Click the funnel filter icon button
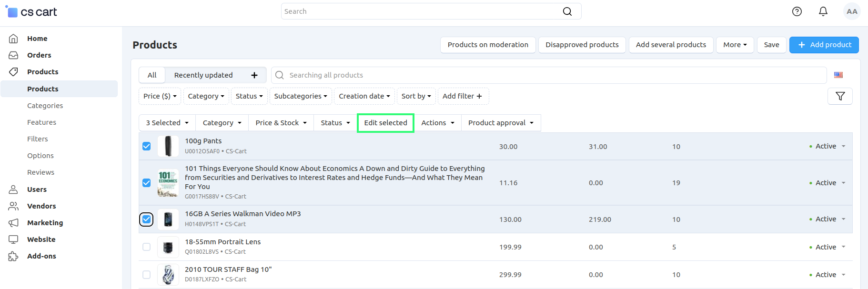The width and height of the screenshot is (868, 289). [x=840, y=96]
